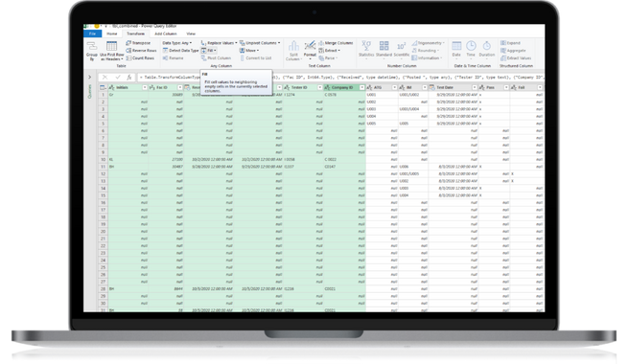
Task: Open the Time clock icon
Action: coord(471,46)
